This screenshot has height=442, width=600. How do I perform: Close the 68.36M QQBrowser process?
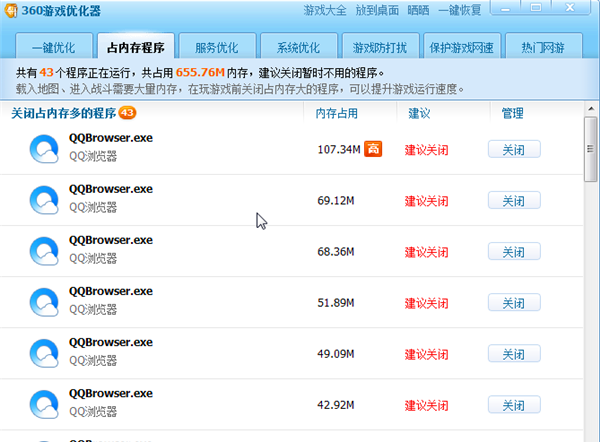coord(514,251)
